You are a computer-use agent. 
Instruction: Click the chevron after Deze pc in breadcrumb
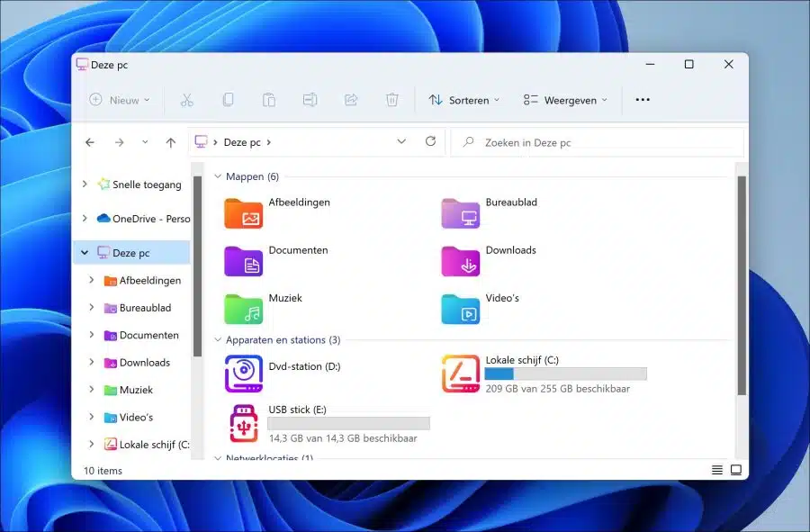pyautogui.click(x=268, y=142)
